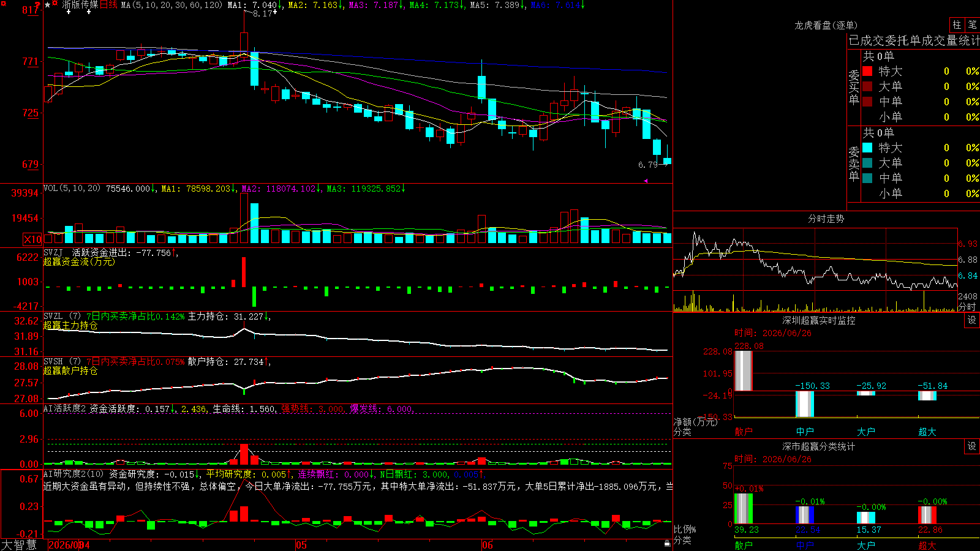Click the MA(5,10,20,30,60,120) indicator parameters

click(171, 5)
